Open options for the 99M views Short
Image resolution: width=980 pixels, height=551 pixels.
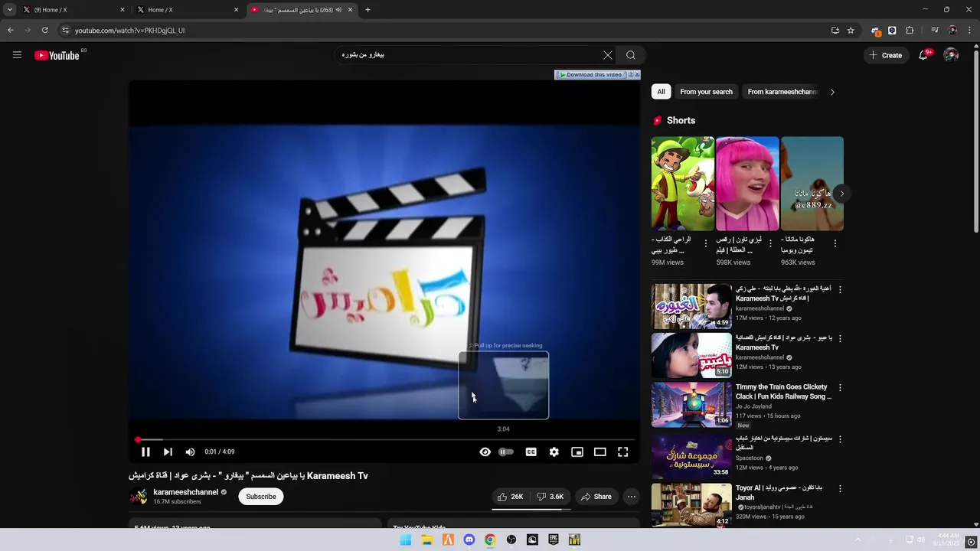tap(706, 243)
